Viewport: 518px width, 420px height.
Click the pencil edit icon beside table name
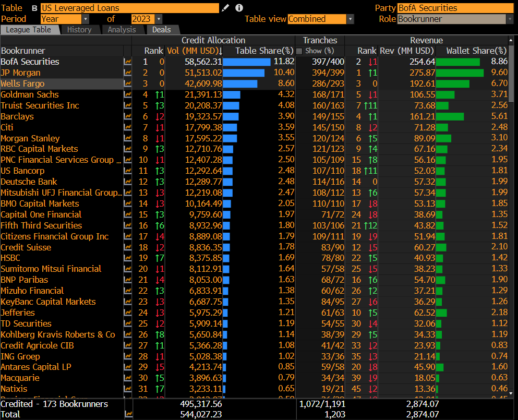point(225,8)
